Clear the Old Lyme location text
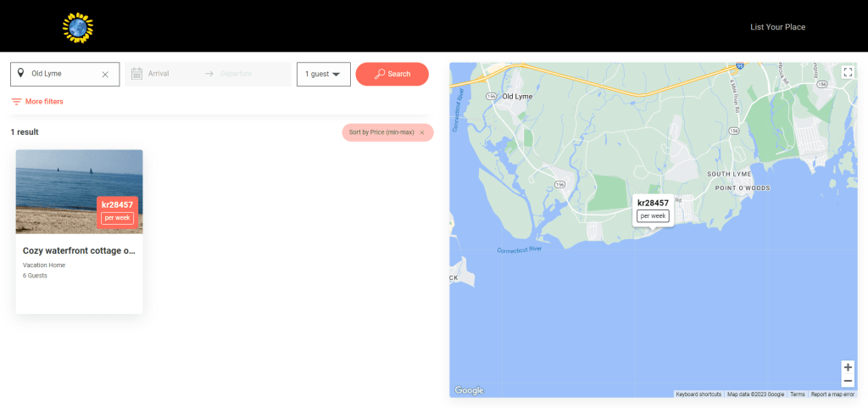This screenshot has width=868, height=408. 105,75
